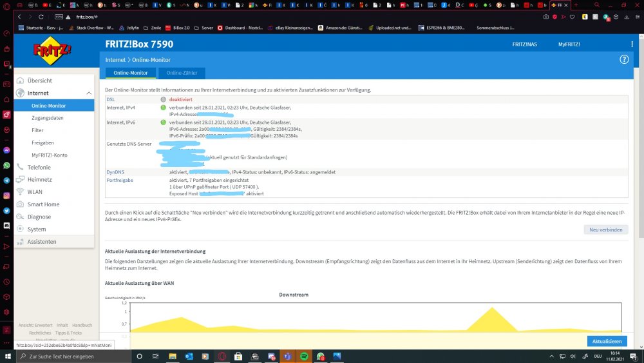Open the Jellyfin bookmark

pyautogui.click(x=129, y=28)
